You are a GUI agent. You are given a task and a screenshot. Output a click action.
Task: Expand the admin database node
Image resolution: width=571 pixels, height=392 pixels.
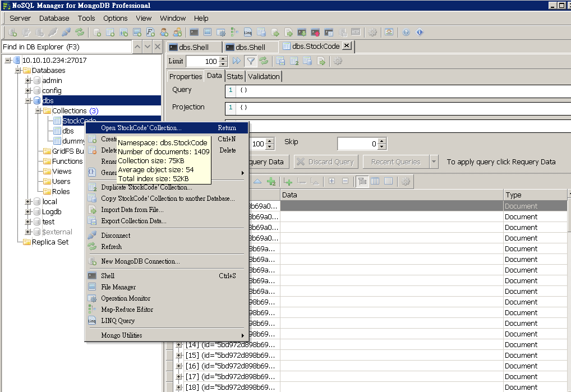coord(28,80)
